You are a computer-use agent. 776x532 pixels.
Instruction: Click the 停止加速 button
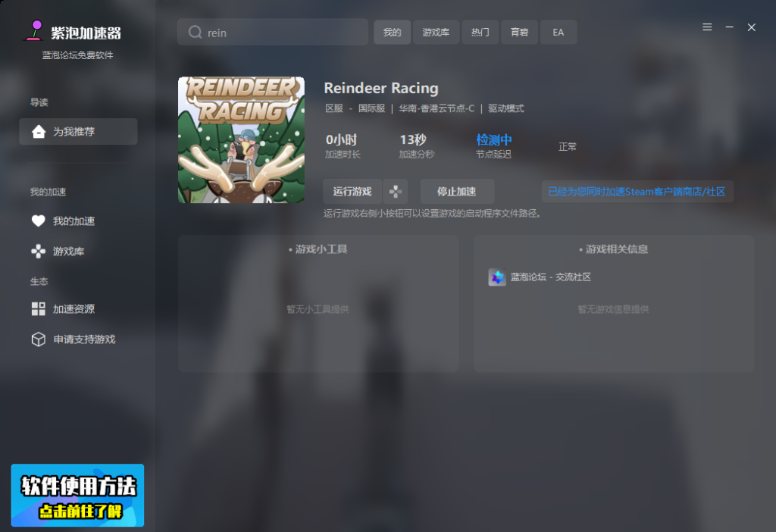point(457,192)
